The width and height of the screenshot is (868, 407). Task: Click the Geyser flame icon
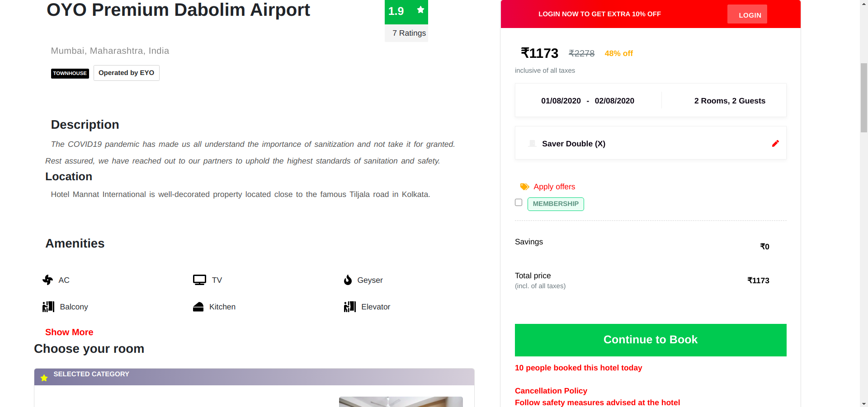348,280
